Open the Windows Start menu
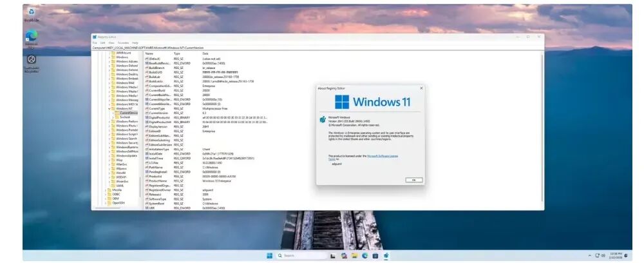644x263 pixels. coord(269,256)
